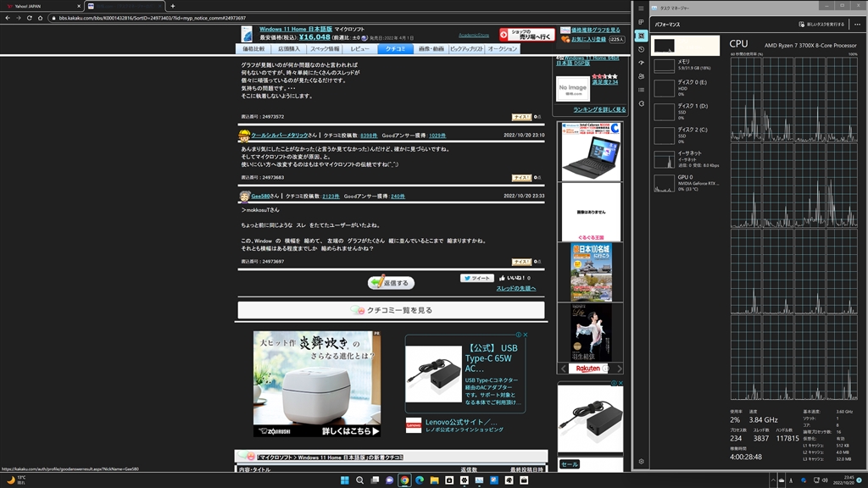Viewport: 868px width, 488px height.
Task: Open taskbar Search
Action: (x=359, y=480)
